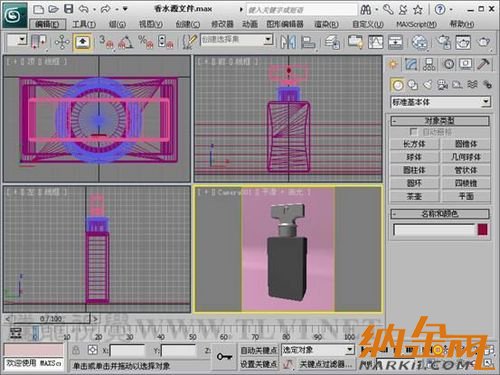Image resolution: width=500 pixels, height=375 pixels.
Task: Toggle 自动关键点 auto key mode
Action: click(259, 350)
